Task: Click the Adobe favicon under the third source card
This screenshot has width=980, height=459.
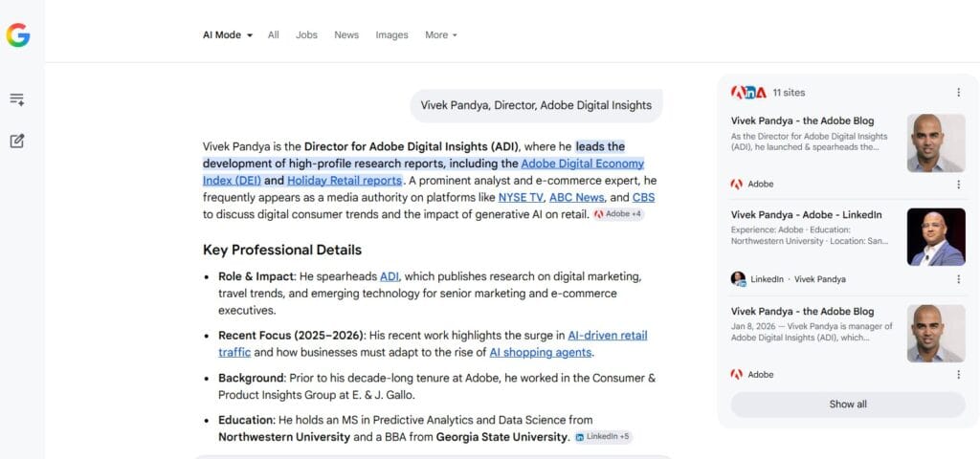Action: (737, 375)
